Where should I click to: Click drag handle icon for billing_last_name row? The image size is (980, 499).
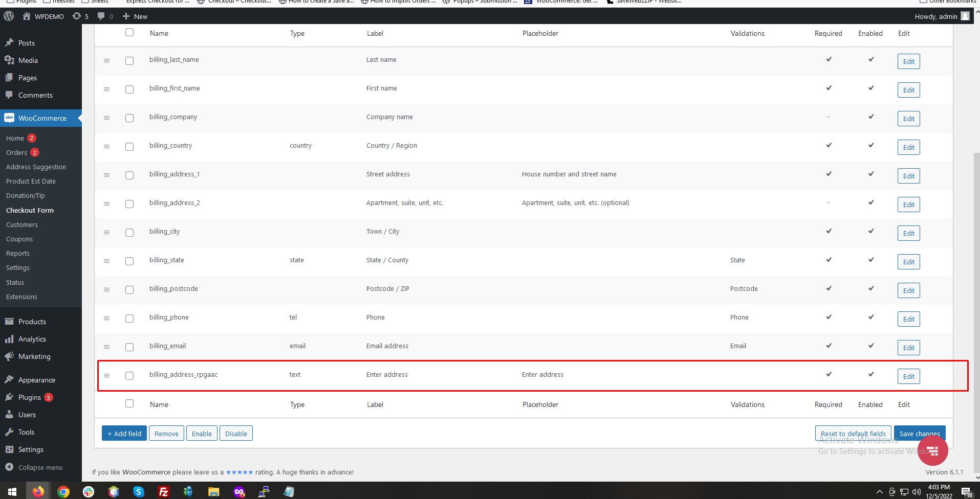pos(107,60)
